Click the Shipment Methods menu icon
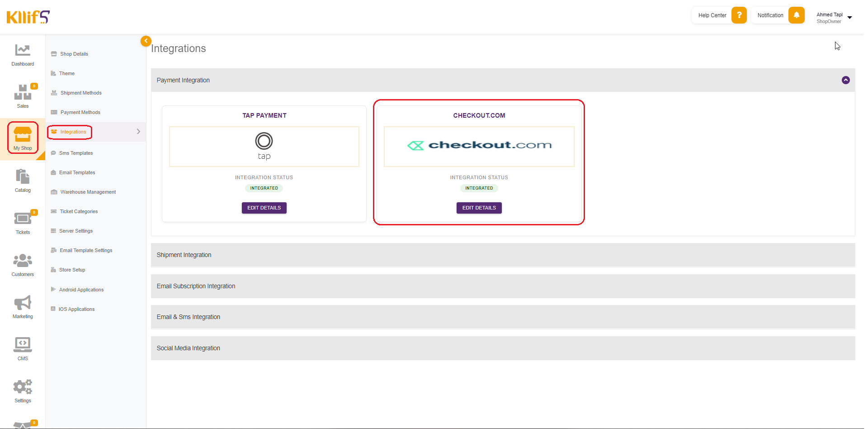 [54, 93]
